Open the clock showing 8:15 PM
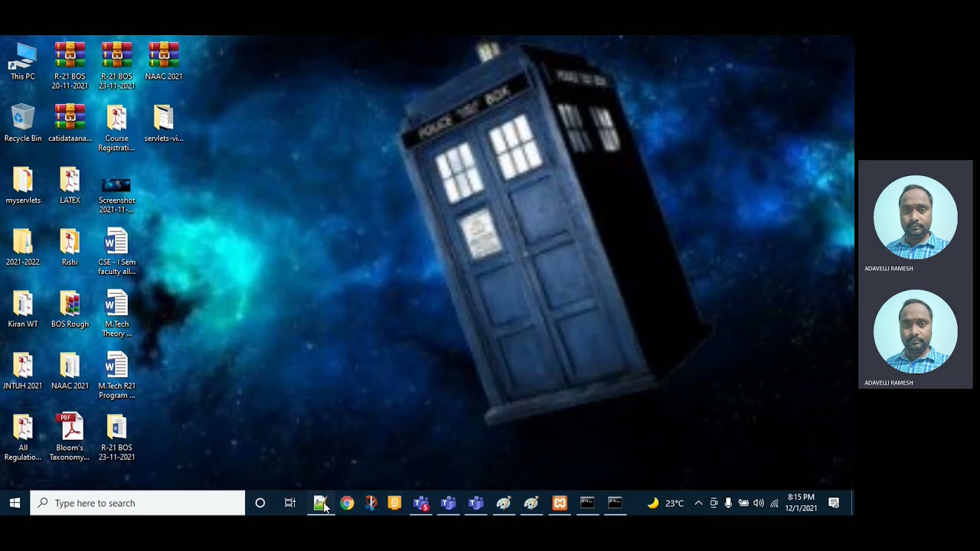This screenshot has width=980, height=551. pos(801,503)
